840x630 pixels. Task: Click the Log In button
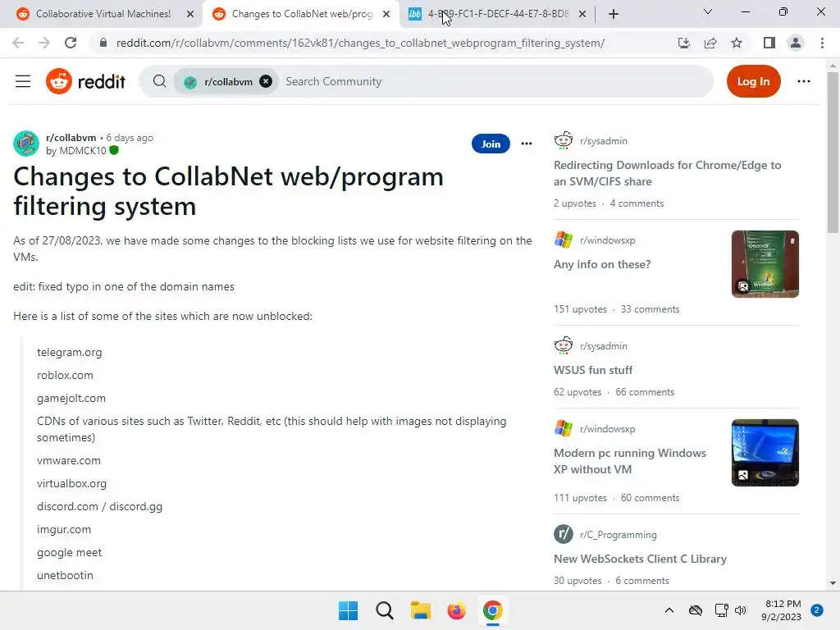(753, 81)
